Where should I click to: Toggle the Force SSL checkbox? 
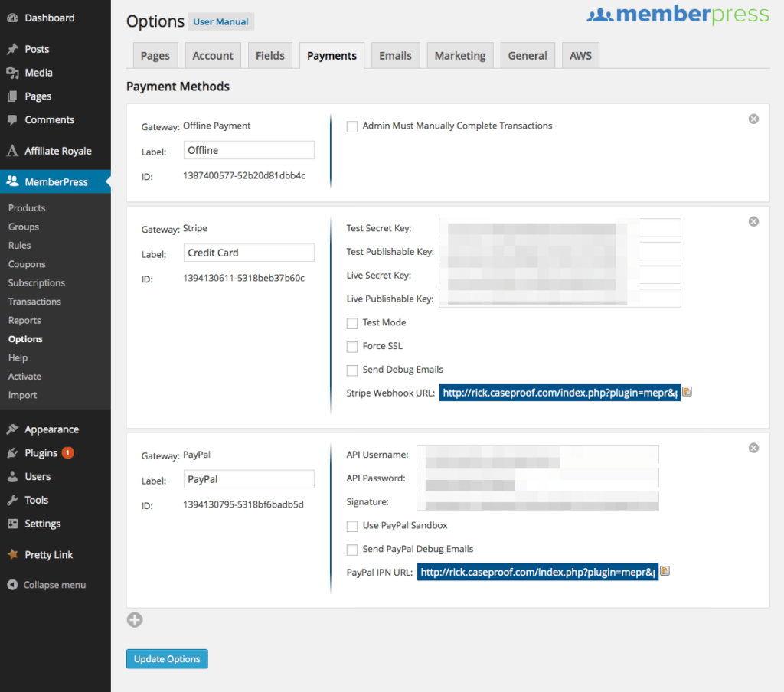352,347
